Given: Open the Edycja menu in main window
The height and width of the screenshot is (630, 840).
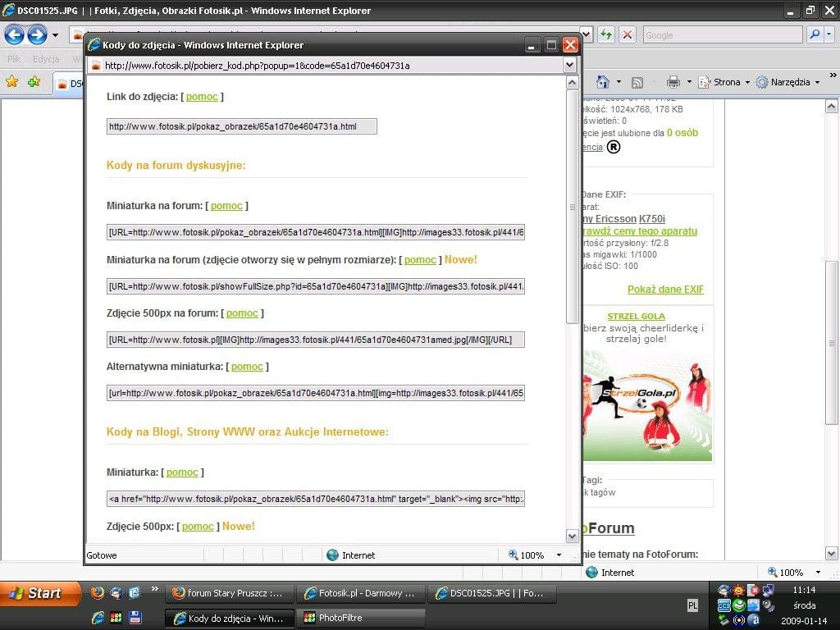Looking at the screenshot, I should tap(46, 59).
